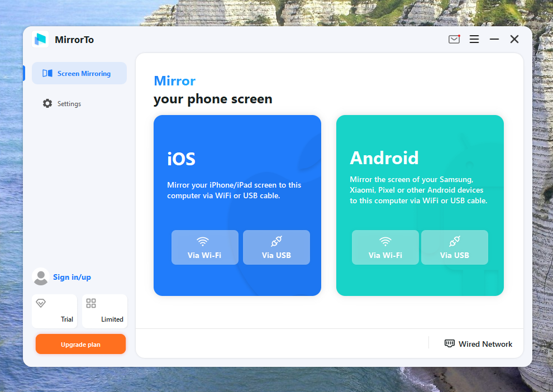Click the Upgrade plan button

pyautogui.click(x=80, y=344)
